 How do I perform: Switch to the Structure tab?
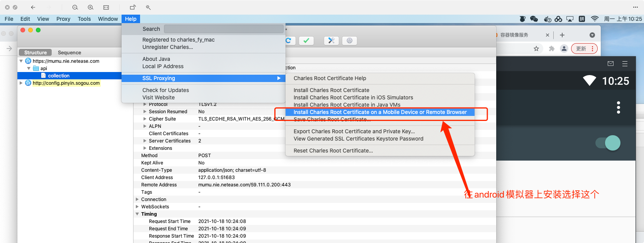click(35, 52)
